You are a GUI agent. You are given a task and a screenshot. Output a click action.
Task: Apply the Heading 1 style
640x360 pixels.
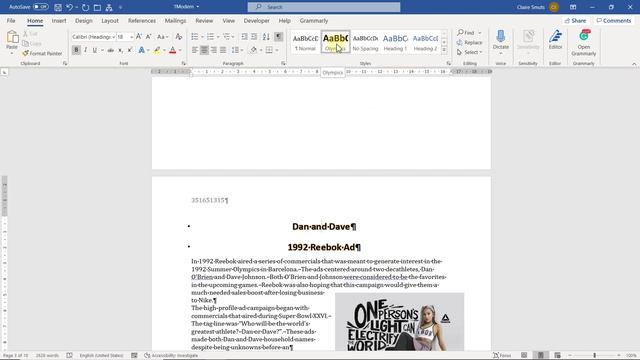pos(395,42)
